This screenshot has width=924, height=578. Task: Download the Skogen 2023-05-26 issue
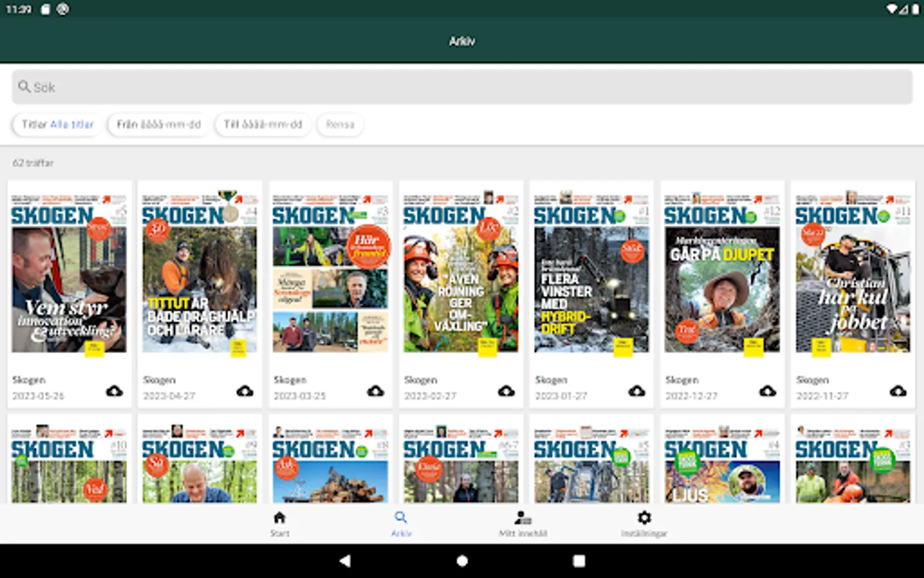(114, 391)
